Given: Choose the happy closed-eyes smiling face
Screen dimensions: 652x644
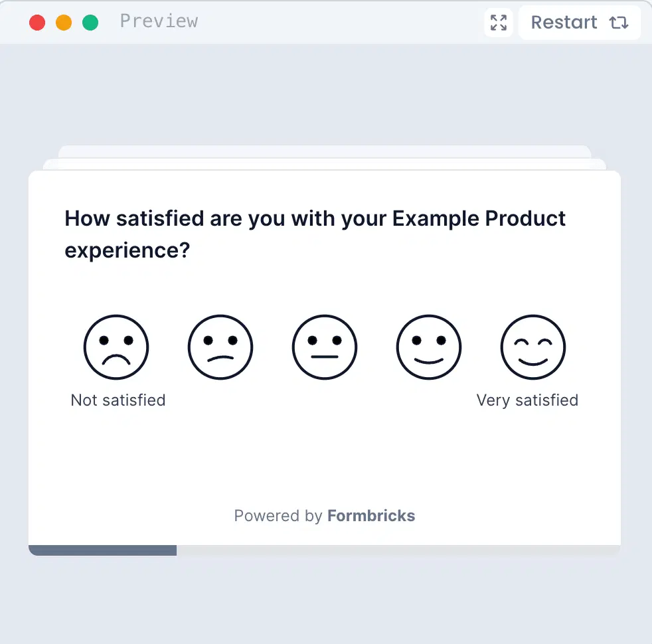Looking at the screenshot, I should point(532,347).
